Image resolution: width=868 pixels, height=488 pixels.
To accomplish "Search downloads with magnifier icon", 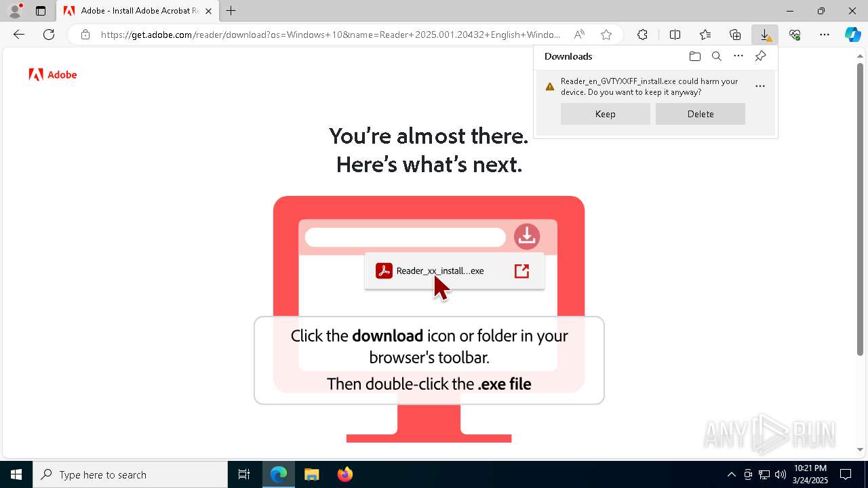I will point(716,56).
